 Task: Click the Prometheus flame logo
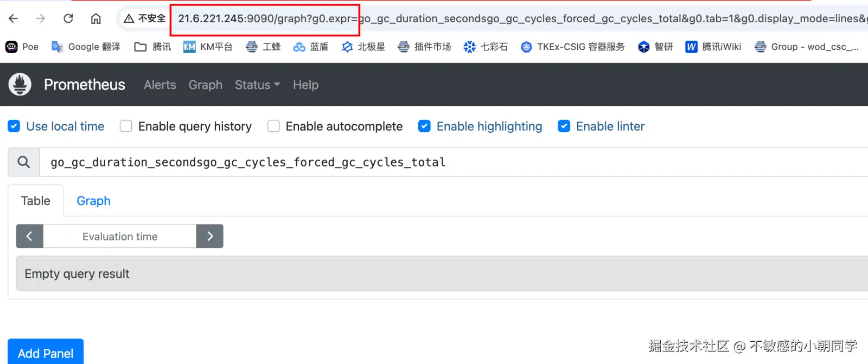click(20, 85)
